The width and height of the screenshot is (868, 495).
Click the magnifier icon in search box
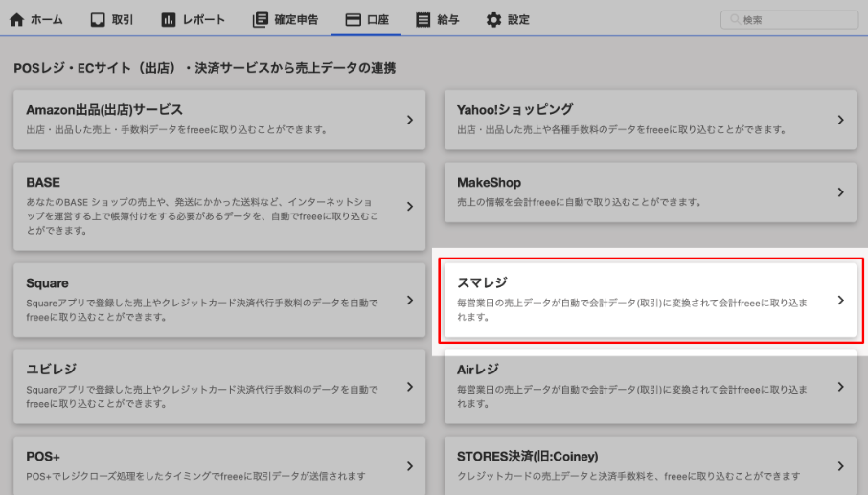[x=735, y=19]
